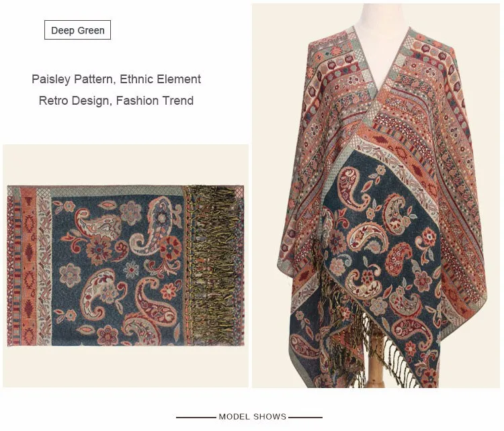This screenshot has height=431, width=504.
Task: Open the mannequin shawl photo
Action: (x=376, y=195)
